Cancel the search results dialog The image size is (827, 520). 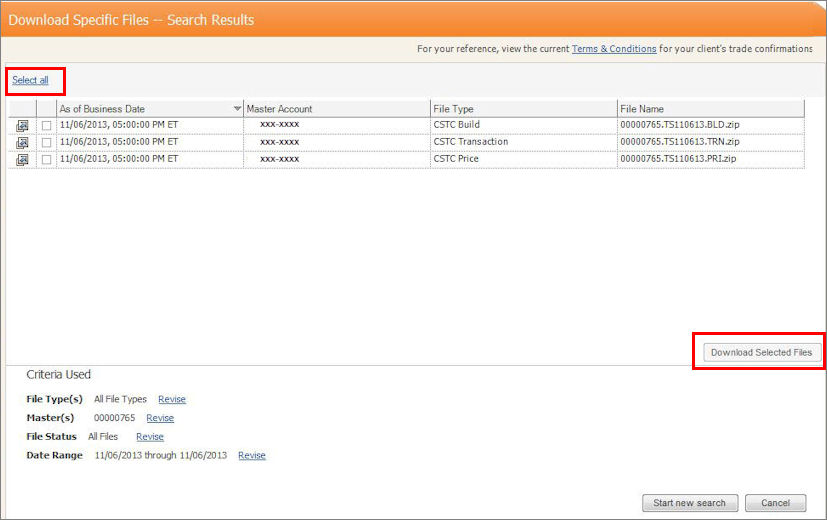click(775, 503)
